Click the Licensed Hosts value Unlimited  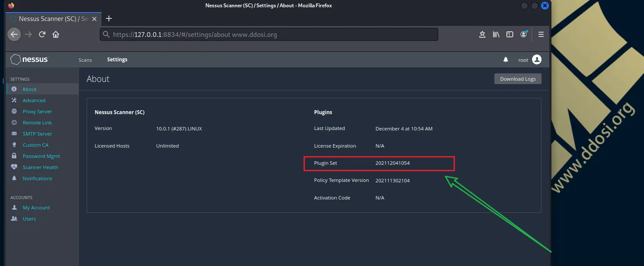click(167, 146)
